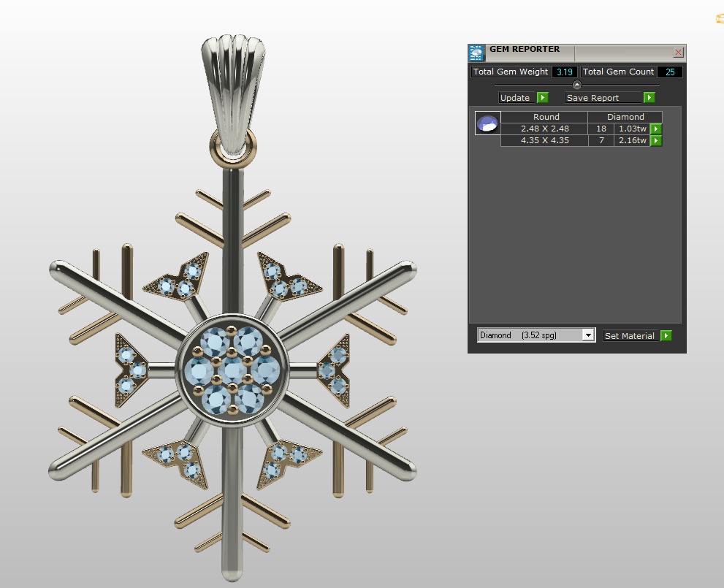This screenshot has width=724, height=588.
Task: Click the green arrow next to Save Report
Action: point(649,97)
